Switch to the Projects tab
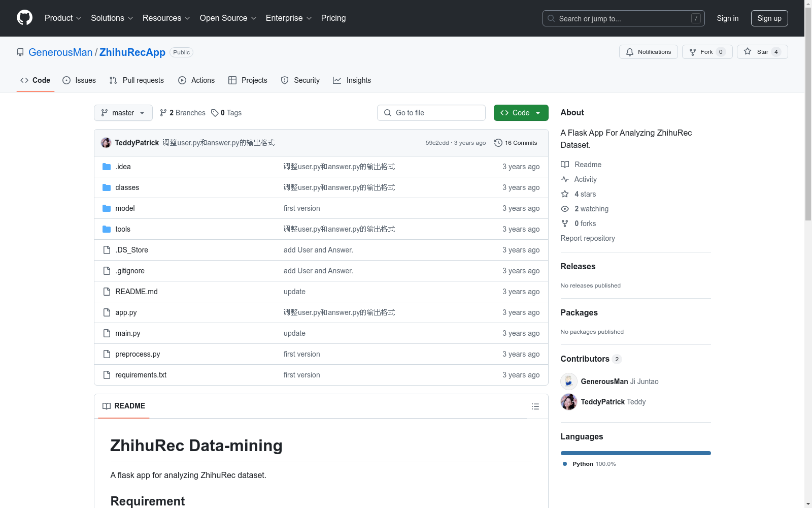The height and width of the screenshot is (508, 812). coord(248,80)
